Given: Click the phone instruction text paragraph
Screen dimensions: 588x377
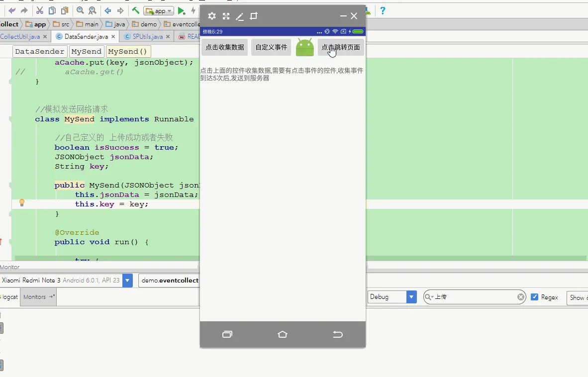Looking at the screenshot, I should [x=282, y=74].
